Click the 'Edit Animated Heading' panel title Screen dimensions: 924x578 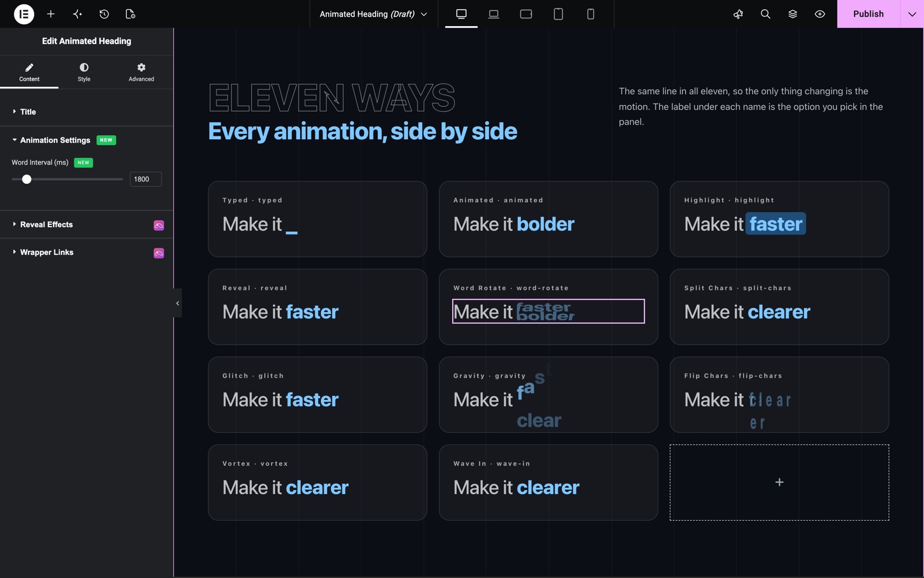(87, 41)
